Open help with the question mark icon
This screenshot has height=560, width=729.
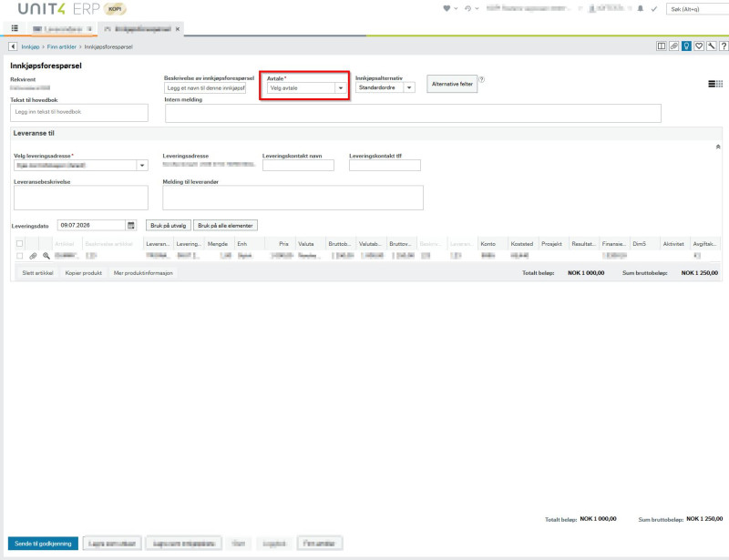point(724,46)
